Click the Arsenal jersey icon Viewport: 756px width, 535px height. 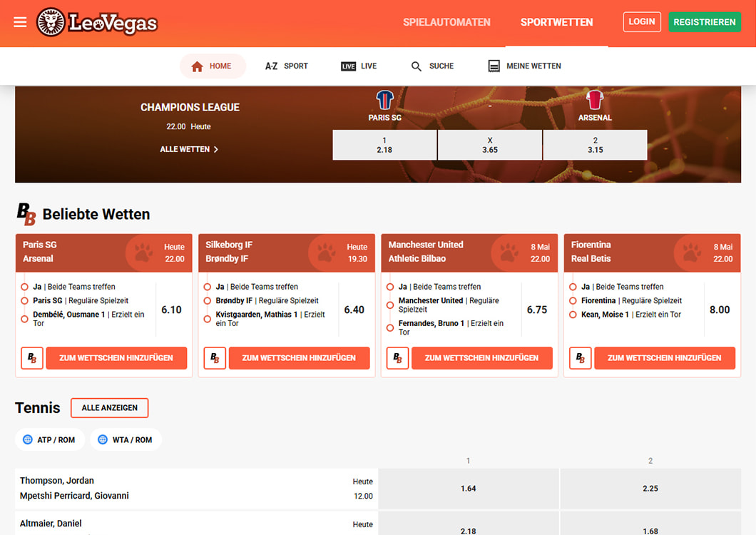coord(595,100)
